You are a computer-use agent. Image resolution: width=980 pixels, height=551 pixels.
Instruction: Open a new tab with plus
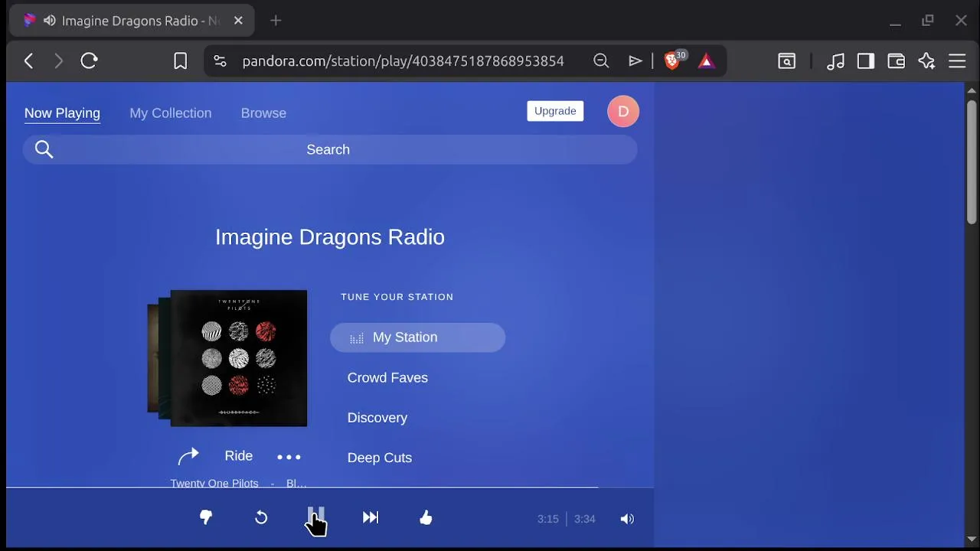[276, 21]
